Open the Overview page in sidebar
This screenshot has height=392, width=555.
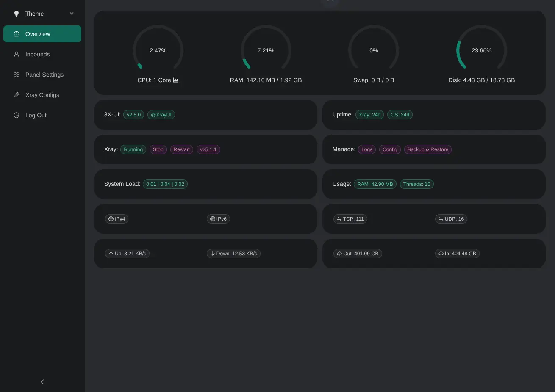click(x=38, y=34)
